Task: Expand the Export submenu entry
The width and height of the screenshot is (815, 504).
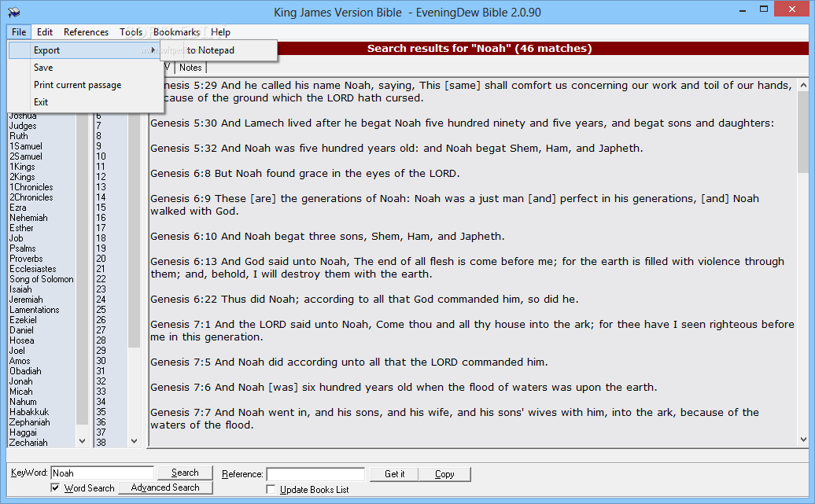Action: click(x=85, y=50)
